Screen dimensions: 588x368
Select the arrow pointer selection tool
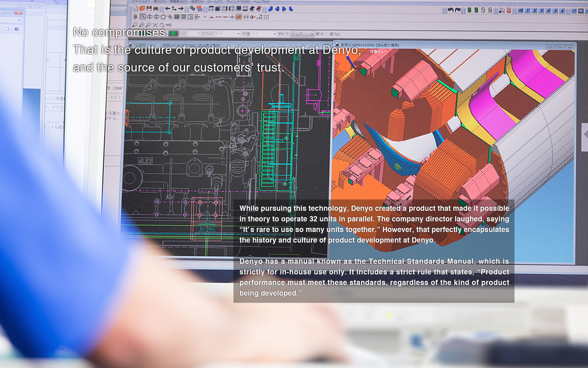tap(142, 16)
